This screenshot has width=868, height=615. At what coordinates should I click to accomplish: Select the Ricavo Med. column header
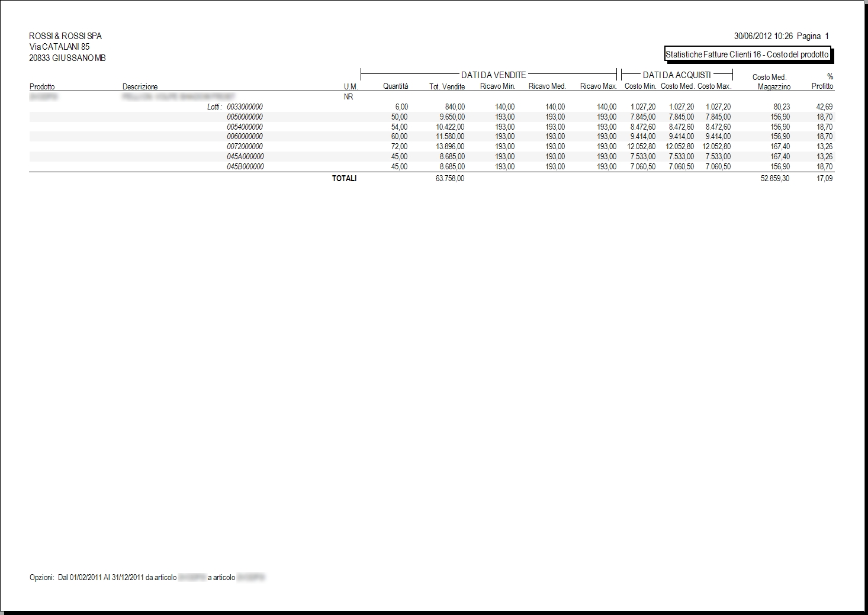pos(548,86)
